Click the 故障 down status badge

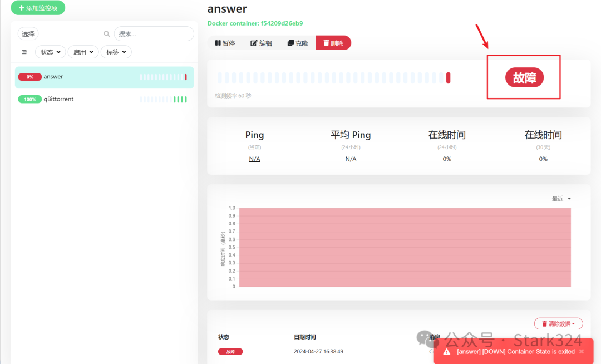tap(524, 78)
